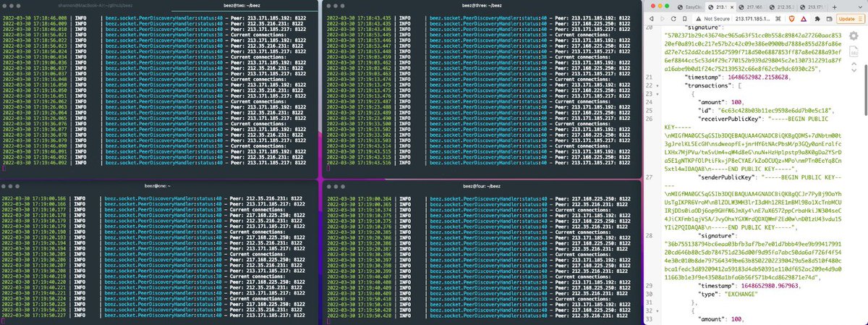Open the QR code icon in address bar
868x325 pixels.
coord(778,19)
